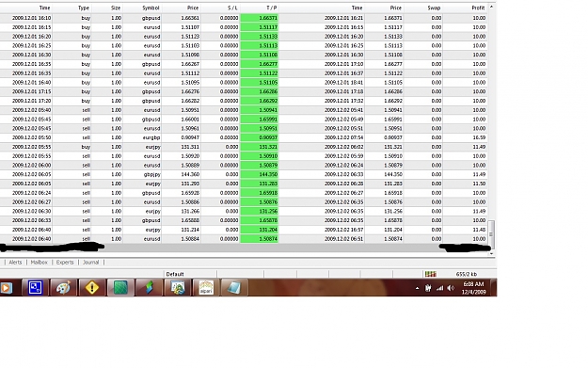Launch Paint from the taskbar
This screenshot has height=368, width=588.
coord(63,288)
